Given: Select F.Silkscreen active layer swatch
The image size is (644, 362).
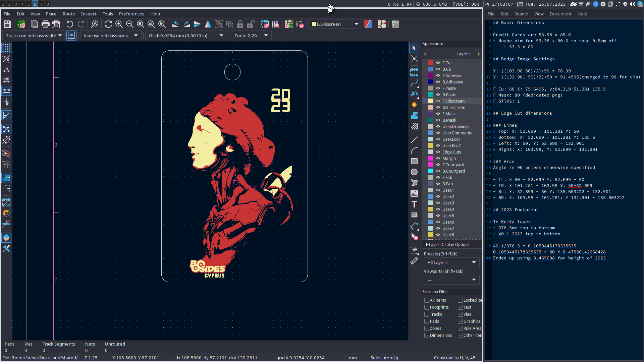Looking at the screenshot, I should click(431, 101).
